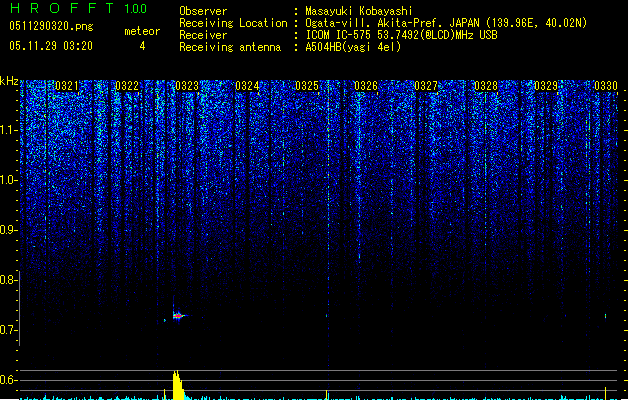Click the 1.0 frequency axis label
The width and height of the screenshot is (629, 400).
point(8,180)
